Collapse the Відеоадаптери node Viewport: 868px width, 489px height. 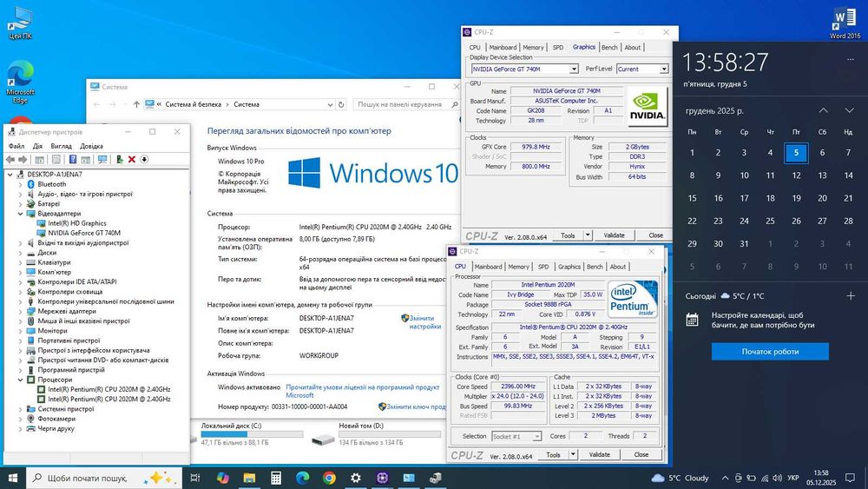coord(21,214)
